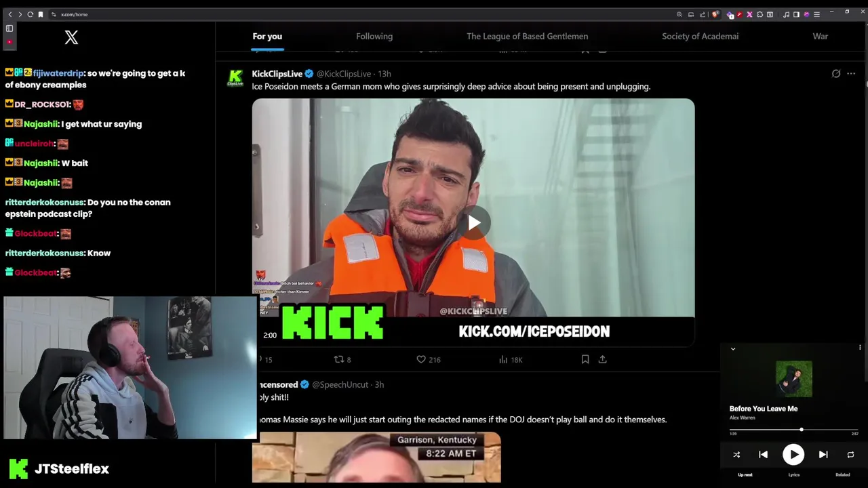Switch to the For you tab
The height and width of the screenshot is (488, 868).
coord(267,37)
